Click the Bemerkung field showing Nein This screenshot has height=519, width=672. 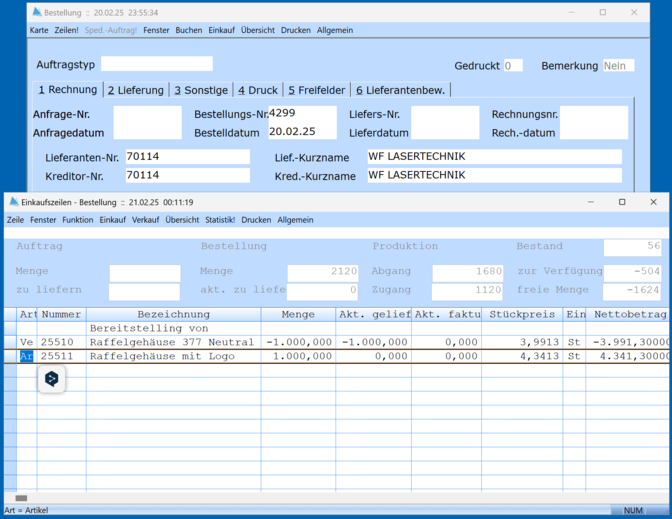pyautogui.click(x=618, y=66)
